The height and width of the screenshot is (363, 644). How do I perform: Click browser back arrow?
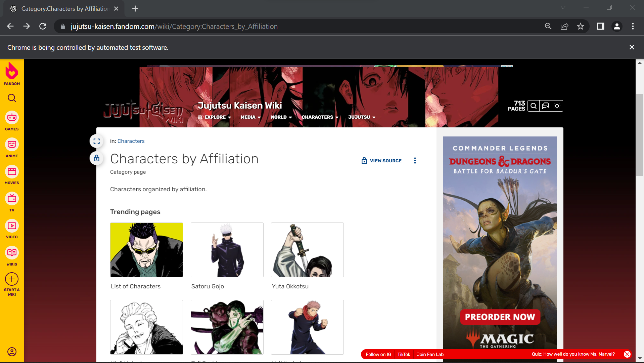tap(10, 26)
